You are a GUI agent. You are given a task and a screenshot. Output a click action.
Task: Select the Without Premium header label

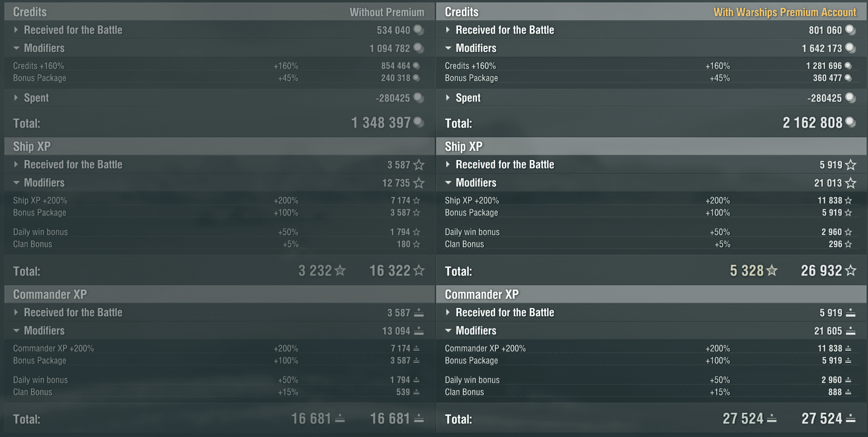click(x=387, y=12)
